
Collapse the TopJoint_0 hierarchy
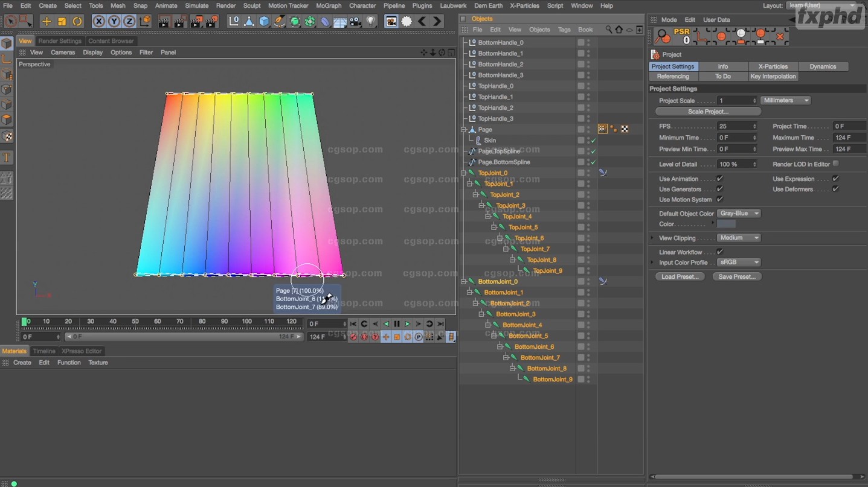click(464, 173)
